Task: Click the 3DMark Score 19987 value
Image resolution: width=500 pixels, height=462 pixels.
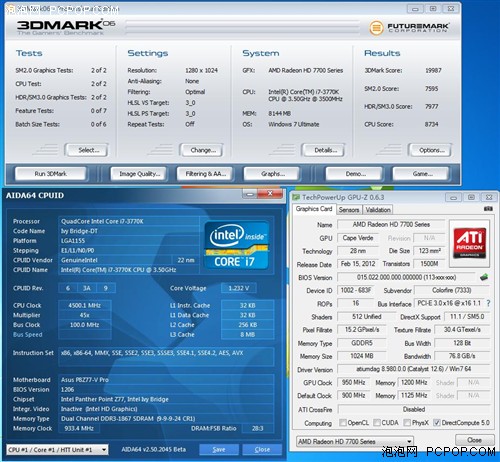Action: (433, 70)
